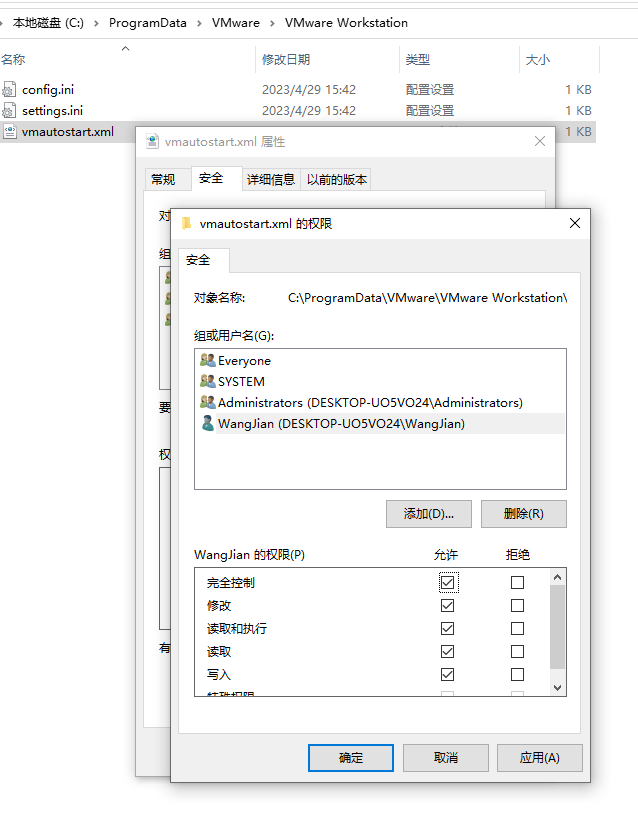The height and width of the screenshot is (831, 638).
Task: Expand breadcrumb chevron after ProgramData
Action: point(199,23)
